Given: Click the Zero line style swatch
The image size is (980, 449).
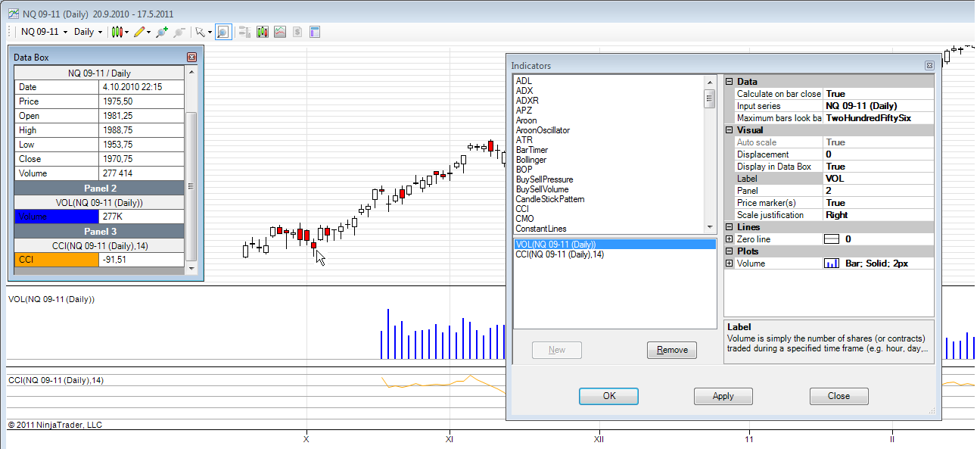Looking at the screenshot, I should 831,239.
